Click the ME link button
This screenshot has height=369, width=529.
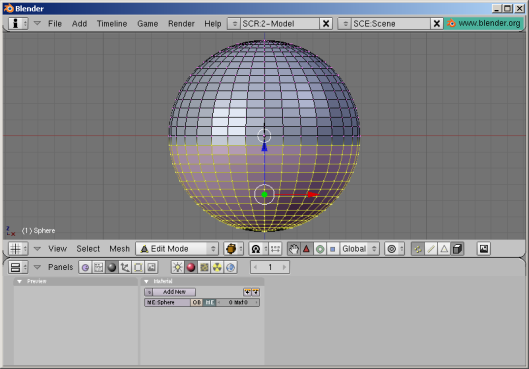(210, 302)
